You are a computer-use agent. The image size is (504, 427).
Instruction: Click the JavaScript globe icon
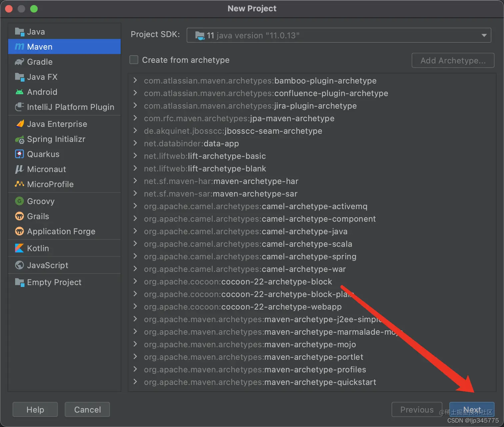[x=20, y=265]
